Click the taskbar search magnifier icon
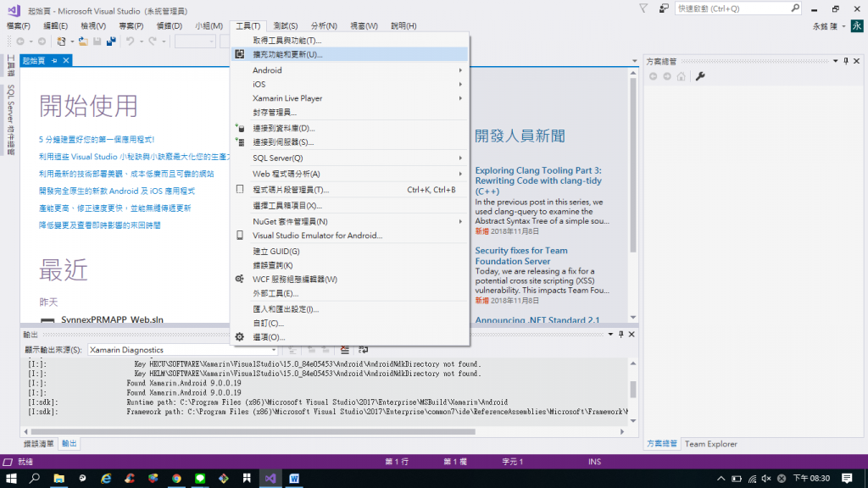Viewport: 868px width, 488px height. tap(35, 478)
